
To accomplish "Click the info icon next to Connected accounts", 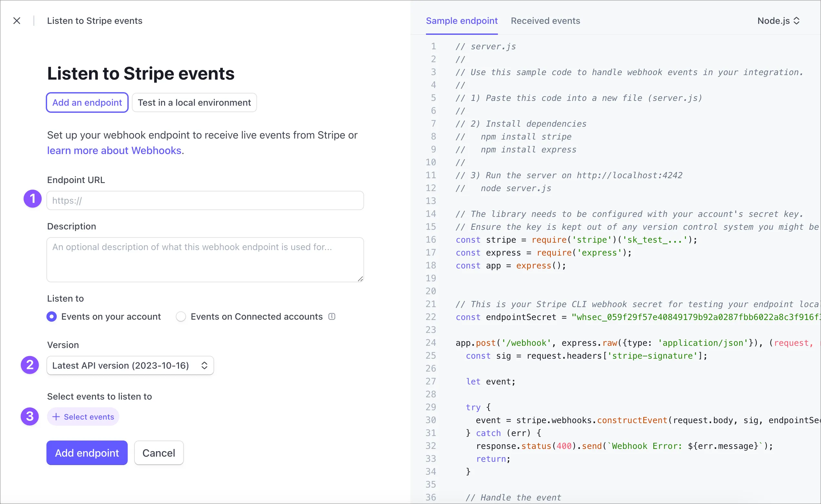I will (331, 316).
